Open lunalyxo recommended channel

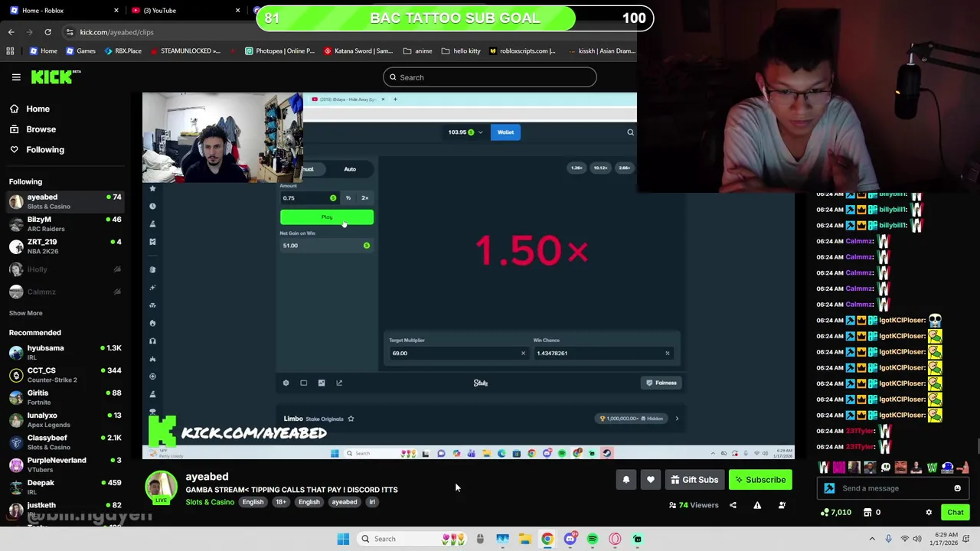(x=66, y=419)
